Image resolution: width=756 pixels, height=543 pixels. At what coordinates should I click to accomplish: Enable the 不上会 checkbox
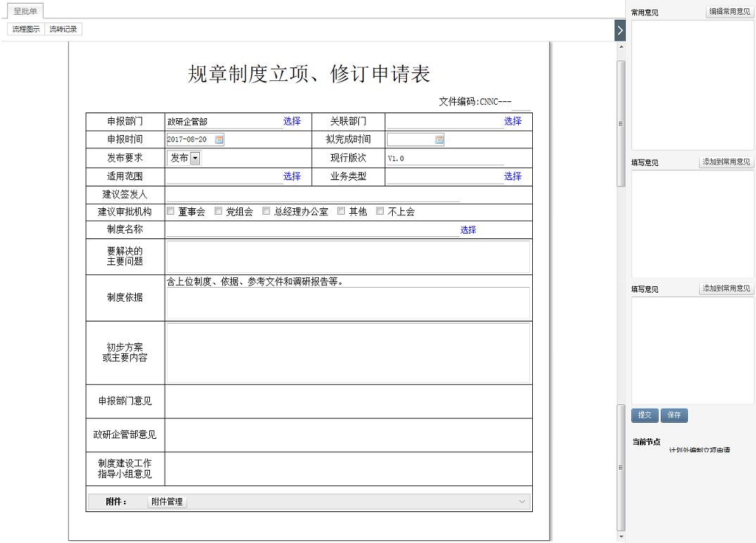pos(380,211)
